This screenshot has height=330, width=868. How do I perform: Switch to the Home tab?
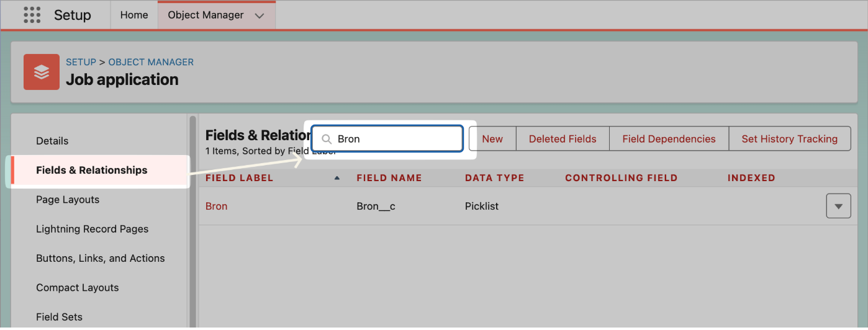134,15
